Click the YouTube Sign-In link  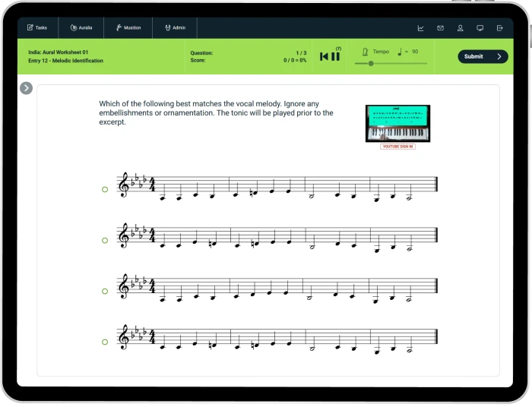(397, 147)
